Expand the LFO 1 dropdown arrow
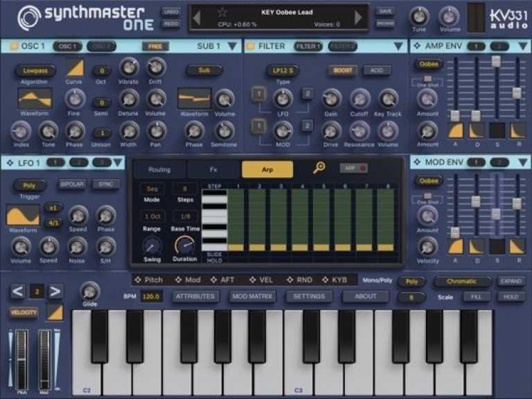 pyautogui.click(x=118, y=163)
